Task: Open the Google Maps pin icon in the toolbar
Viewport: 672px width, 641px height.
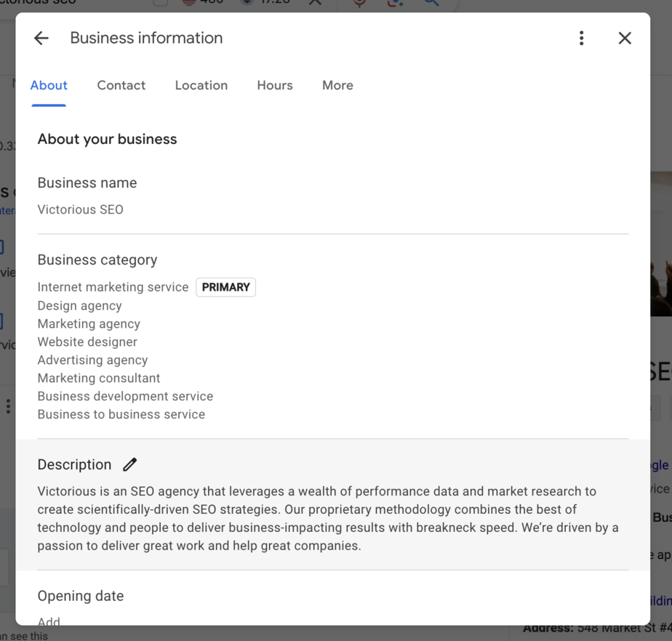Action: [360, 3]
